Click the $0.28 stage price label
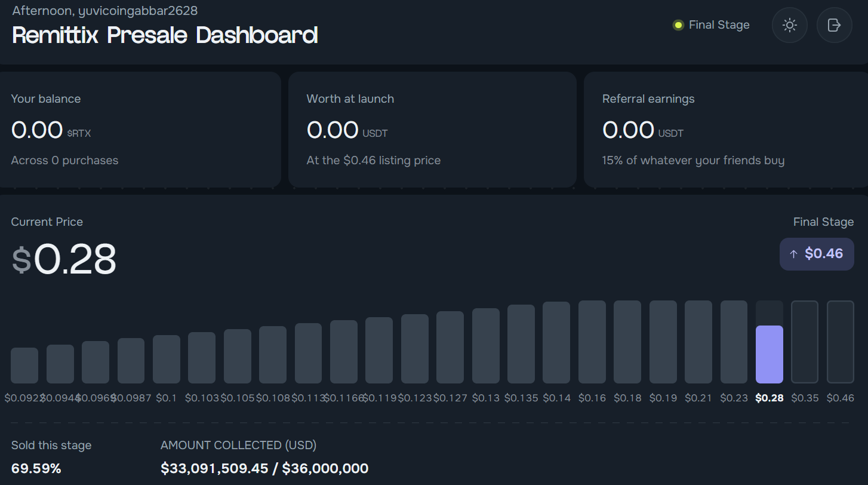Image resolution: width=868 pixels, height=485 pixels. pos(769,398)
